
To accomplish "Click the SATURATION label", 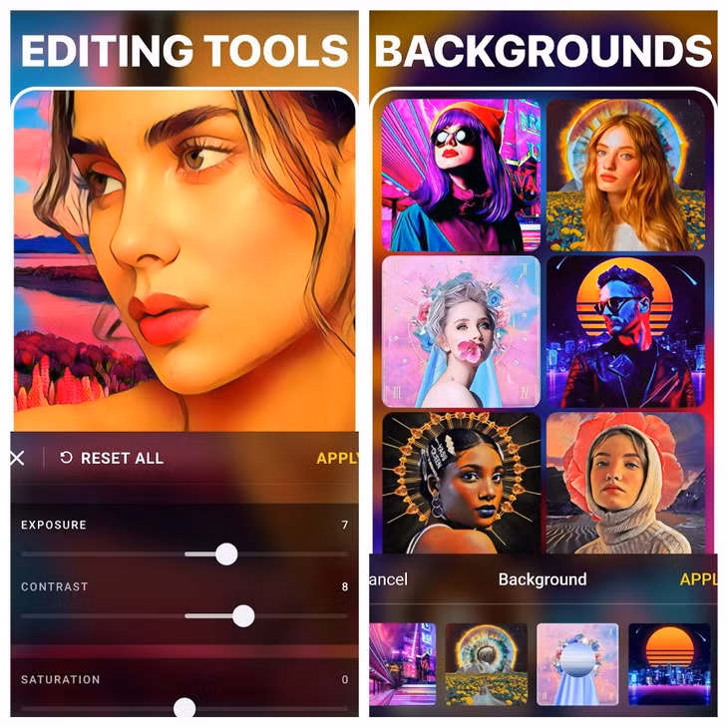I will coord(61,680).
